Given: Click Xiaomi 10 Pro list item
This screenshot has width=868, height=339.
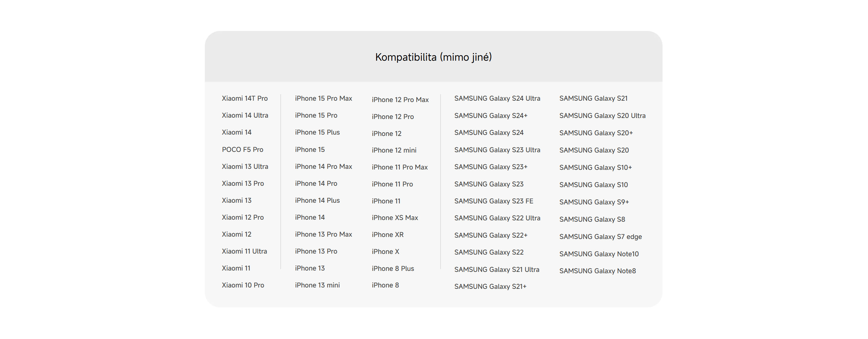Looking at the screenshot, I should click(243, 285).
